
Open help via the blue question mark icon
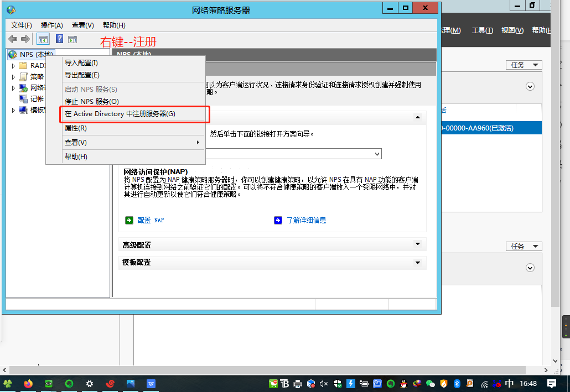pos(59,39)
